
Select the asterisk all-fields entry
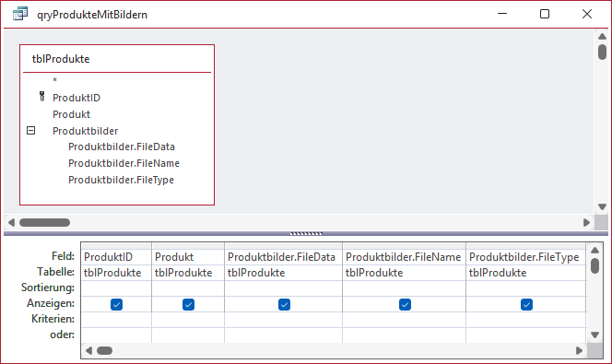[x=54, y=80]
